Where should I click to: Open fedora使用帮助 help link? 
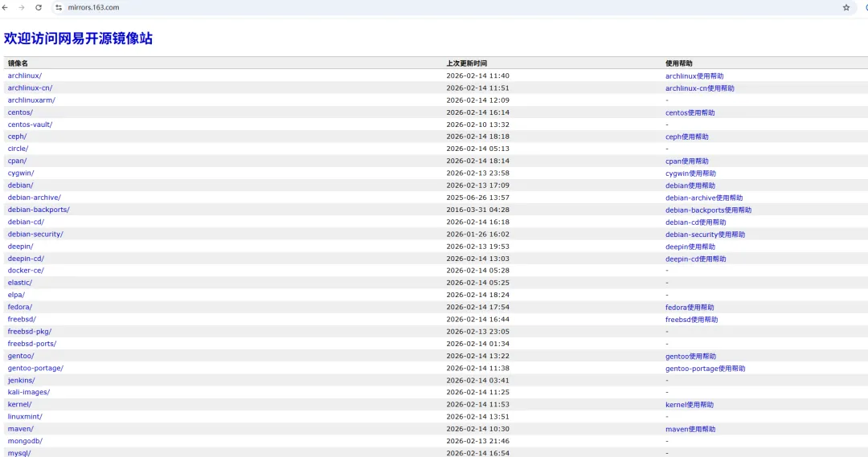click(x=690, y=307)
